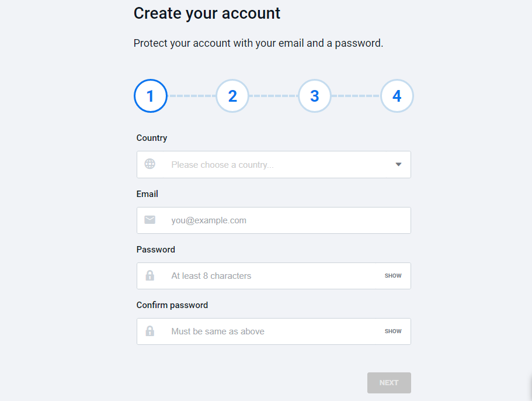532x401 pixels.
Task: Show the Password field characters
Action: point(393,276)
